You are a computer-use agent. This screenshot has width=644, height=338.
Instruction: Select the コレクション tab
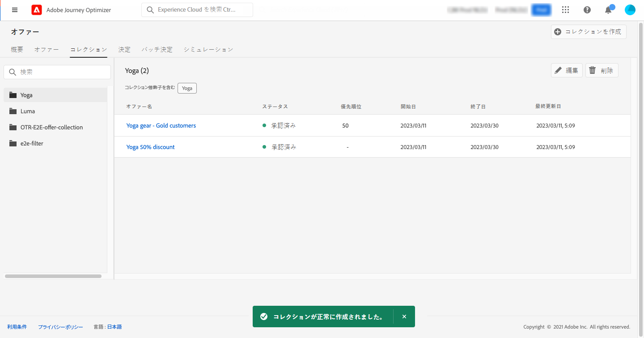pyautogui.click(x=89, y=50)
